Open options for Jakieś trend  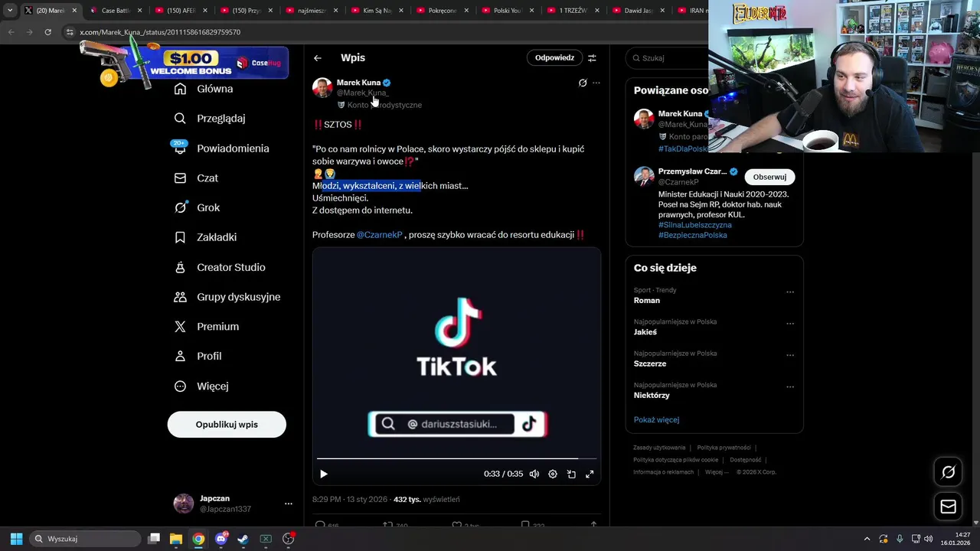click(790, 324)
